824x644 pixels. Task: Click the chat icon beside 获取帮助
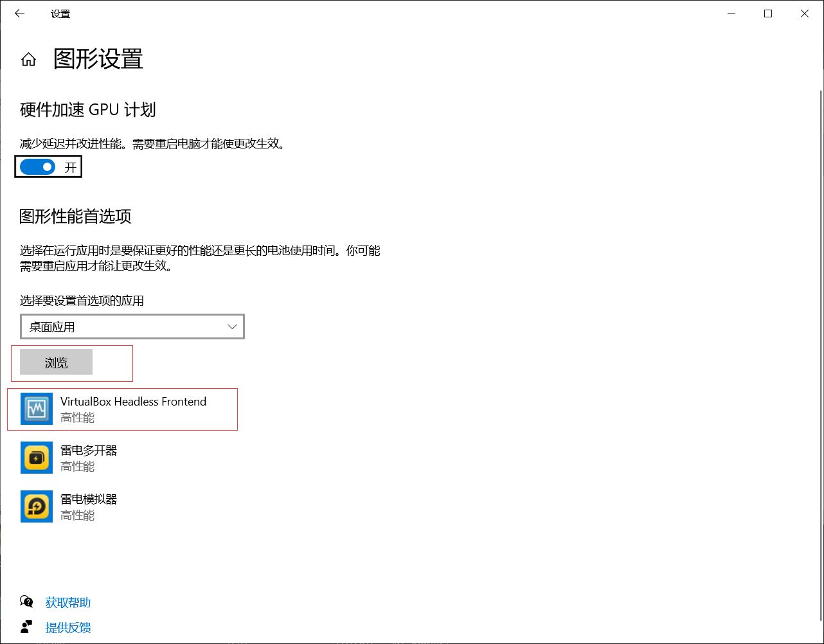pos(26,602)
